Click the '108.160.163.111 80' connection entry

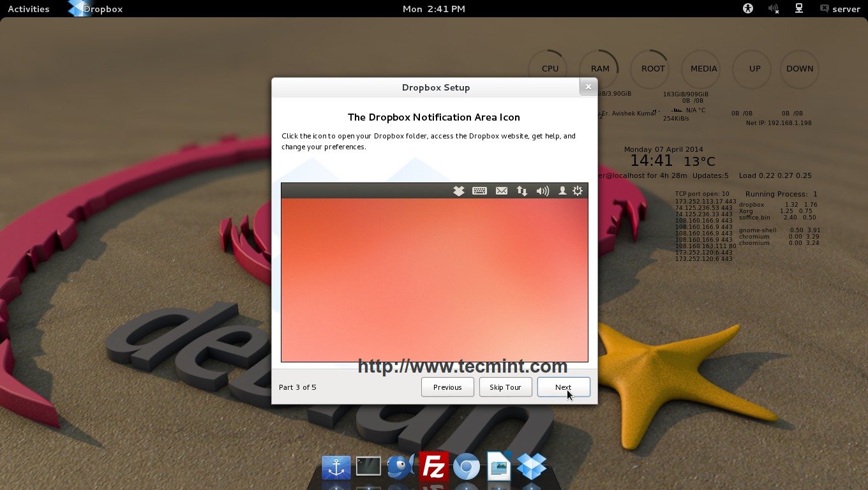pos(705,246)
